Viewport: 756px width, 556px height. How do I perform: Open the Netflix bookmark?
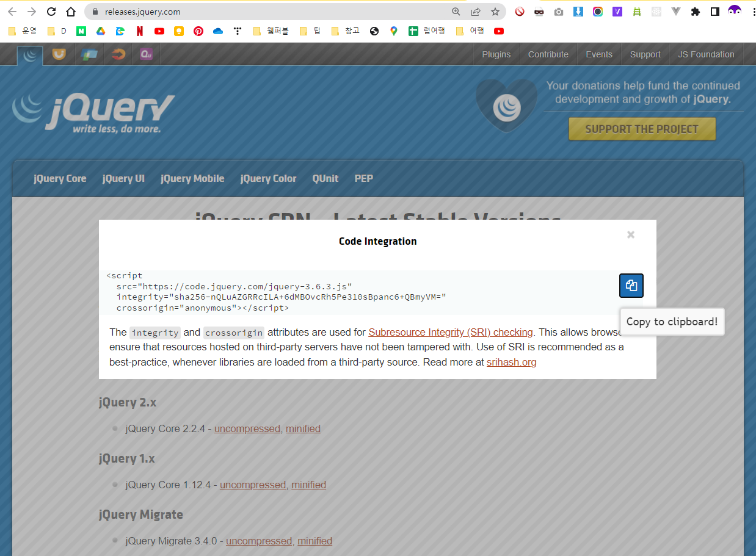click(140, 31)
